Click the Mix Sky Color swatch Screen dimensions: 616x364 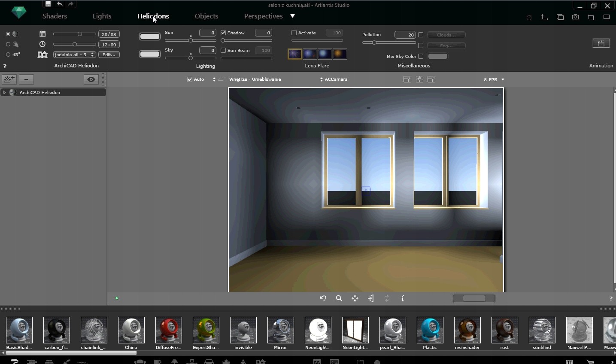[437, 56]
